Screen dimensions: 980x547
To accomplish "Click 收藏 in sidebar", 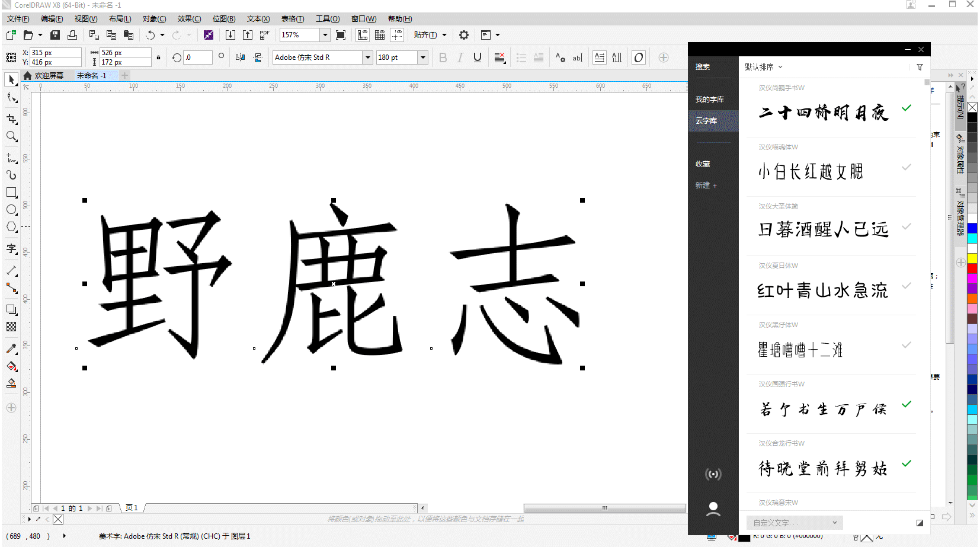I will pyautogui.click(x=703, y=164).
